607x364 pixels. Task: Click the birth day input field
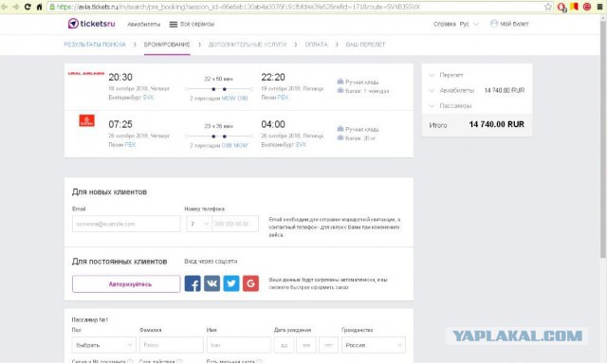pos(284,345)
